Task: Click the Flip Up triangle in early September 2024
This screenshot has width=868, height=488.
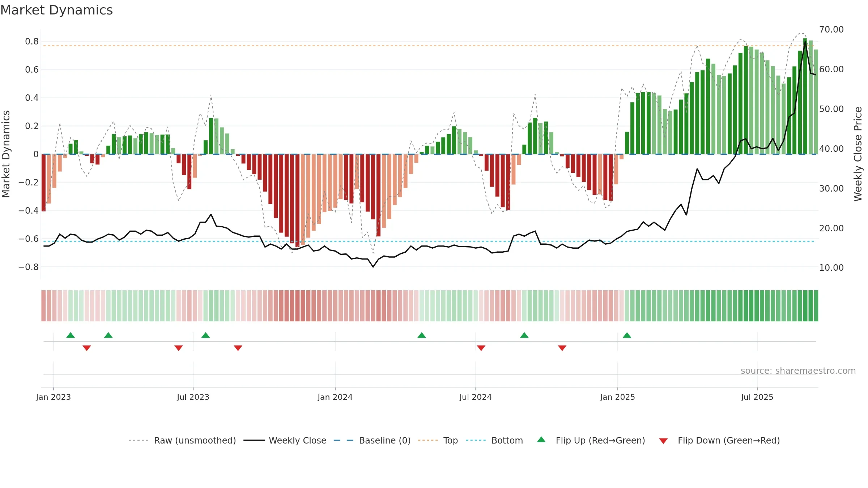Action: [x=524, y=335]
